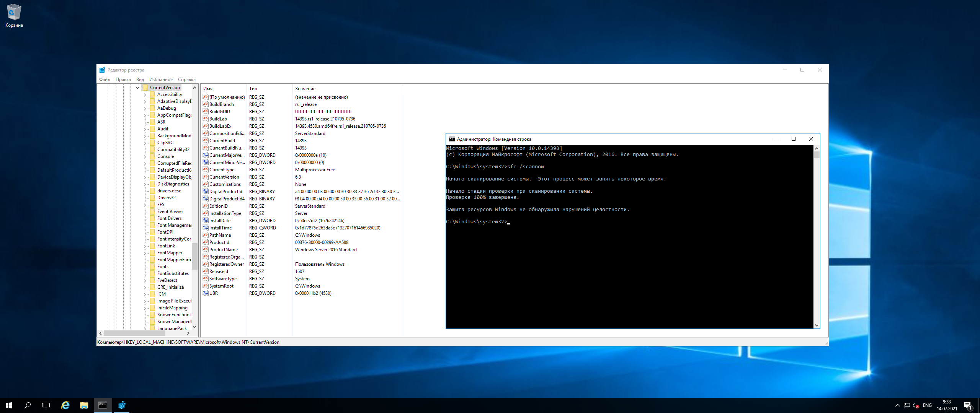Open the Справка menu

tap(187, 80)
